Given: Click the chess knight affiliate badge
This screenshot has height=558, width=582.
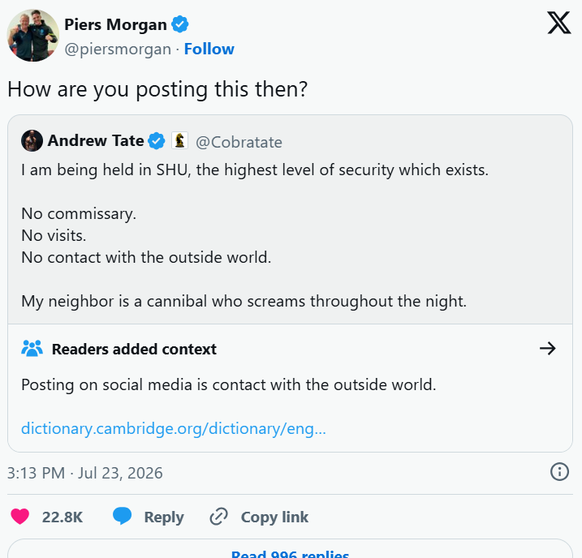Looking at the screenshot, I should 180,141.
